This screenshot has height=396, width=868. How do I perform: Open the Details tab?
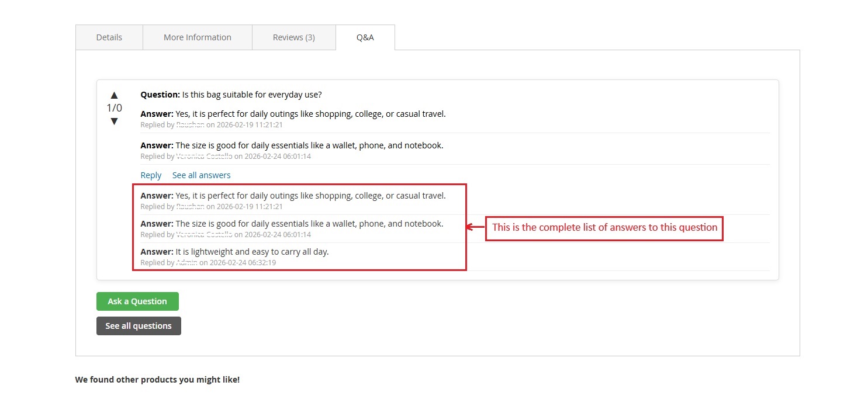tap(109, 37)
